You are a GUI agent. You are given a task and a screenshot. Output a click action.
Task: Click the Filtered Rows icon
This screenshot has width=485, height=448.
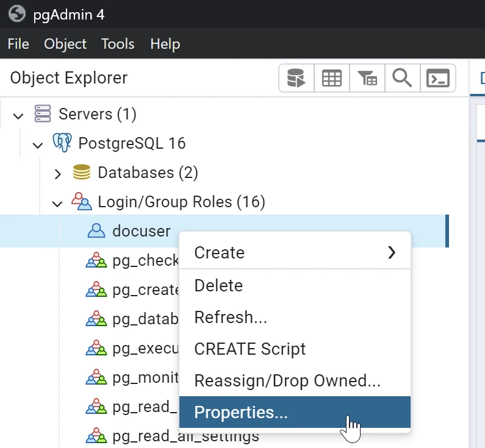(367, 79)
